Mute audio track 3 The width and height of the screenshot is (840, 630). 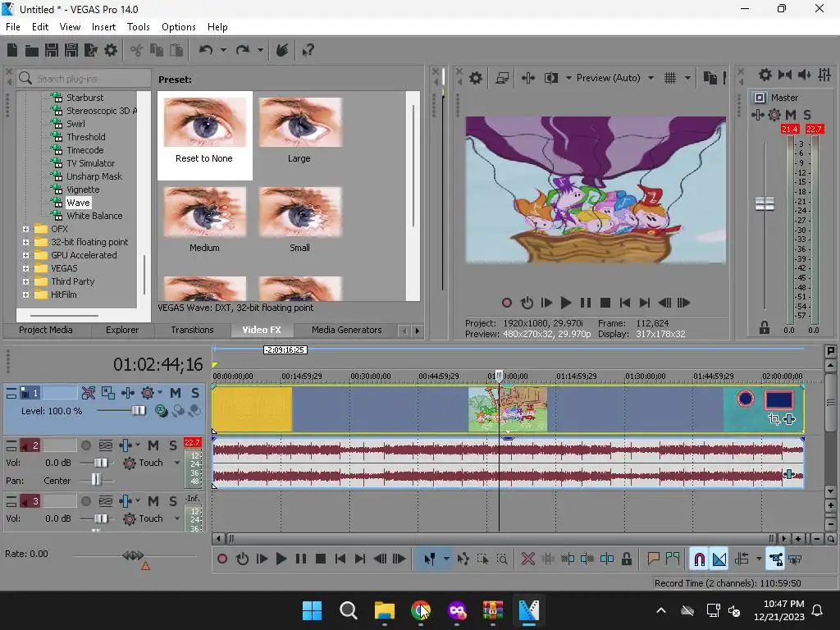[x=153, y=501]
